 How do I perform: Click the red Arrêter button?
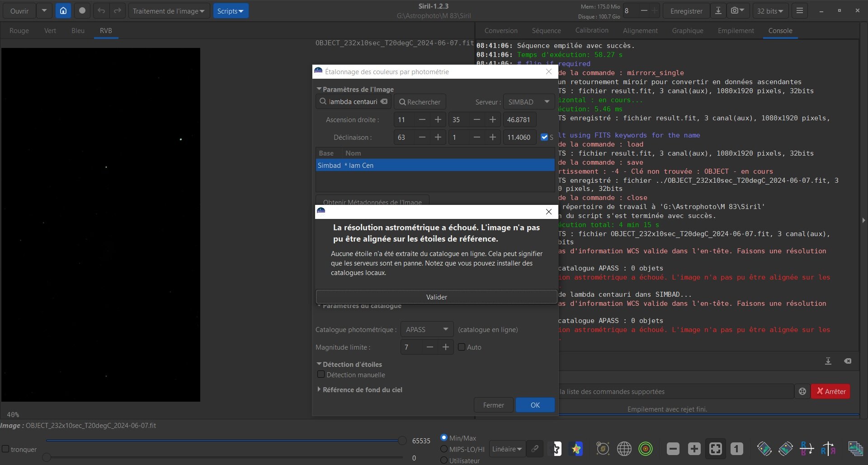(x=830, y=391)
